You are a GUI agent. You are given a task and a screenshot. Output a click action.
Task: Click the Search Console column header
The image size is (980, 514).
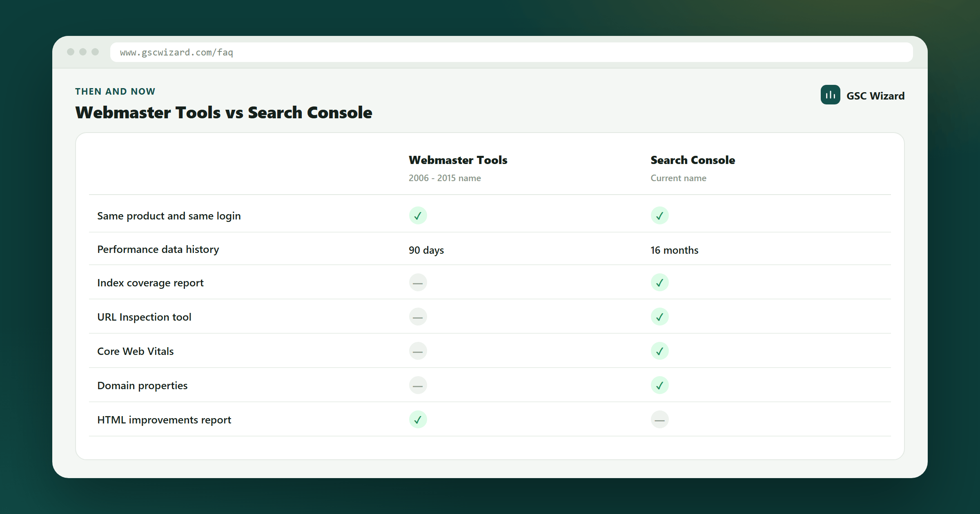pyautogui.click(x=693, y=160)
